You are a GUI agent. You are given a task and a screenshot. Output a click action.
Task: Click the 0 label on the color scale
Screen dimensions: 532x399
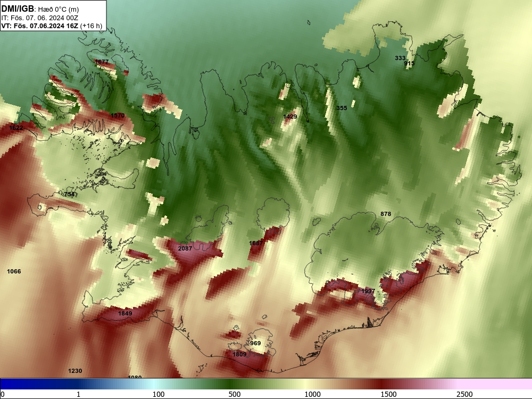click(3, 394)
